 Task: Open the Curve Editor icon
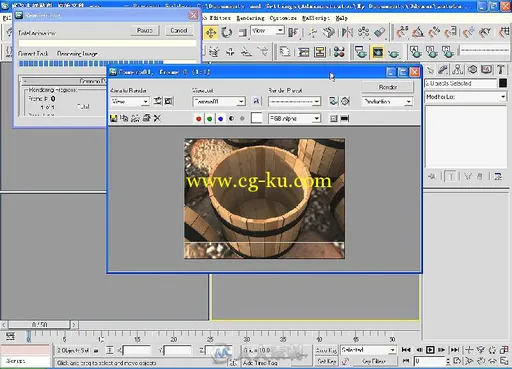[x=304, y=52]
